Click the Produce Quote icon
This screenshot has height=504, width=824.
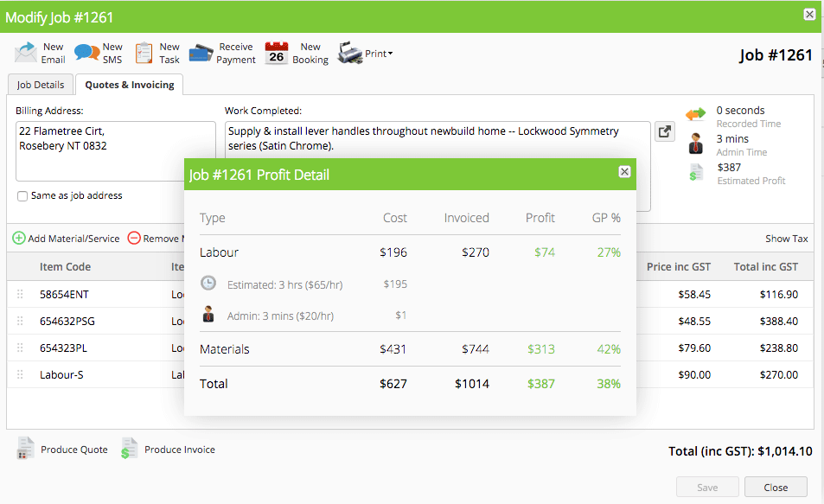(26, 448)
